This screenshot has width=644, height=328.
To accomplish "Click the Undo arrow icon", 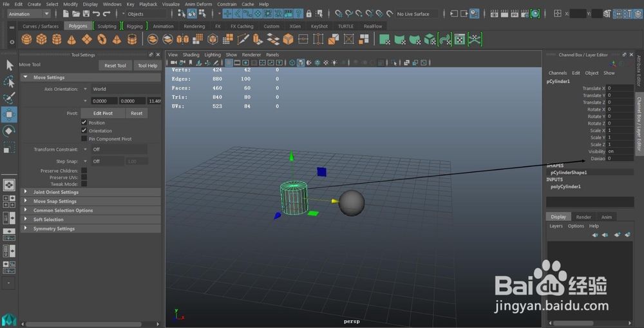I will pos(96,14).
